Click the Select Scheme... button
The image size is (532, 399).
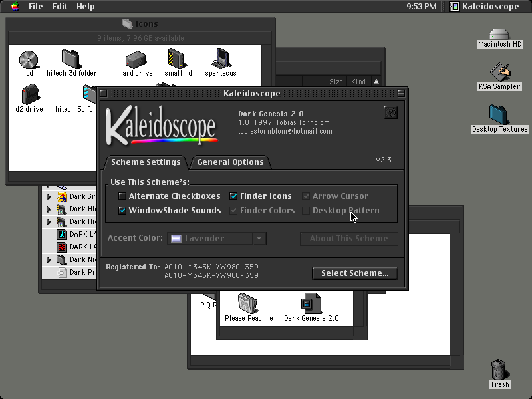(355, 273)
